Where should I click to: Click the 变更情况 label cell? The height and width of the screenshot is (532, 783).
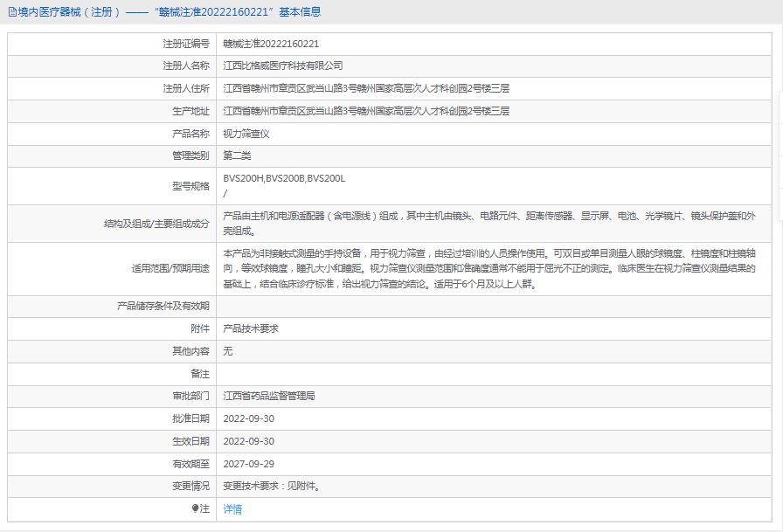point(112,486)
